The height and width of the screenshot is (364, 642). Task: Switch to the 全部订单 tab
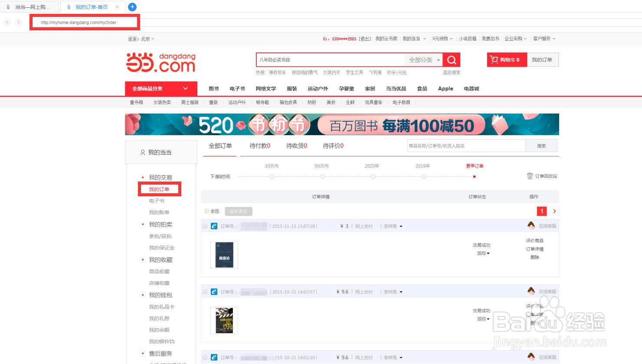coord(220,146)
